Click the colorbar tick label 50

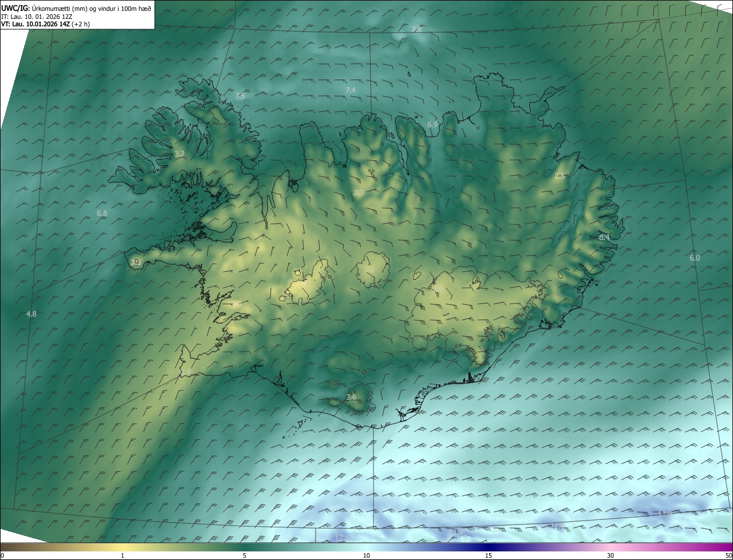[728, 556]
